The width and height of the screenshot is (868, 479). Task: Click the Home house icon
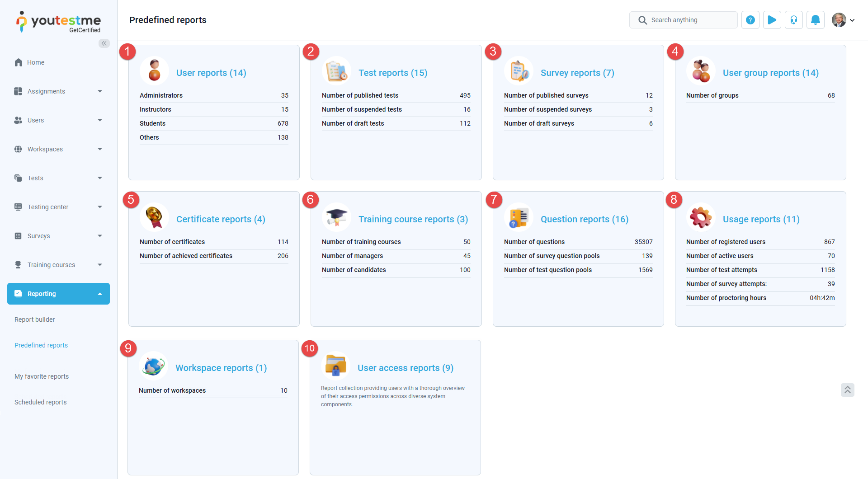19,62
